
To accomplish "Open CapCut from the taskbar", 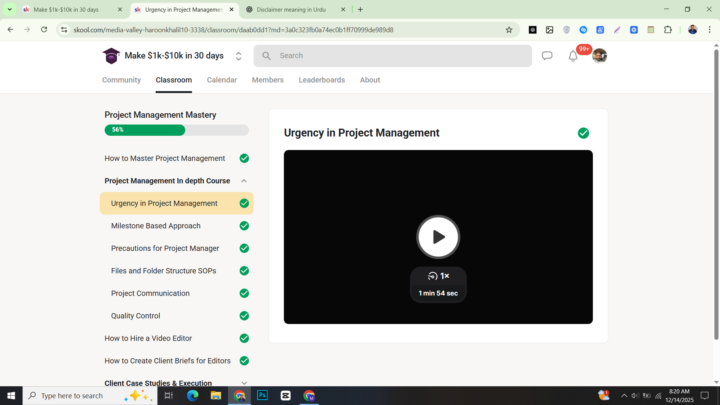I will (x=286, y=395).
